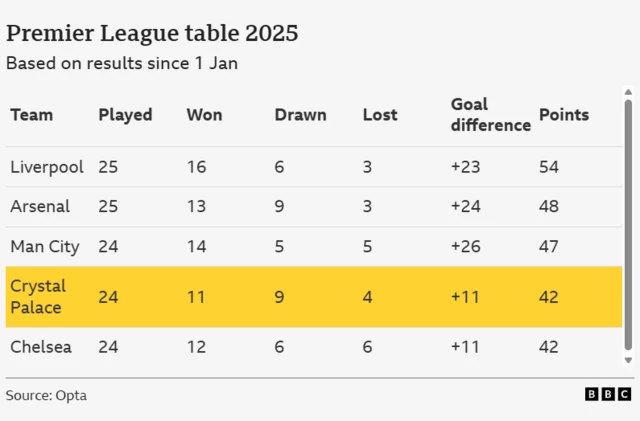This screenshot has height=421, width=640.
Task: Select the Won column header
Action: [204, 115]
